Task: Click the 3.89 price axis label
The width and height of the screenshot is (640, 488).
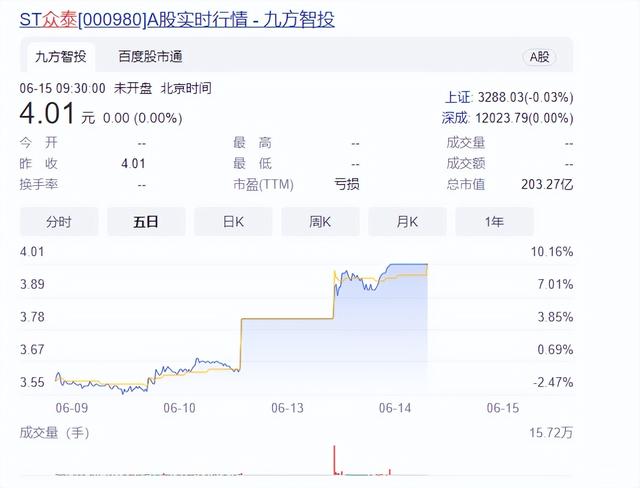Action: [32, 284]
